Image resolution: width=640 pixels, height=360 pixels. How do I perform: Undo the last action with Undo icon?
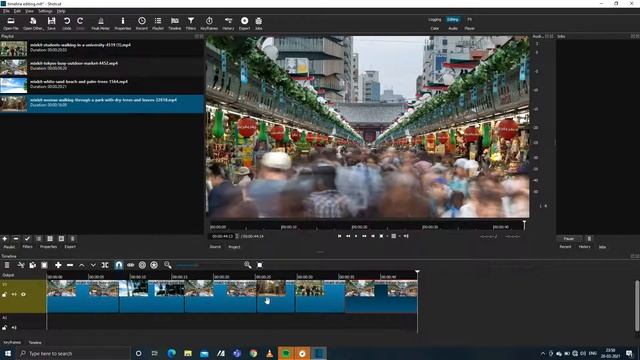(x=67, y=23)
